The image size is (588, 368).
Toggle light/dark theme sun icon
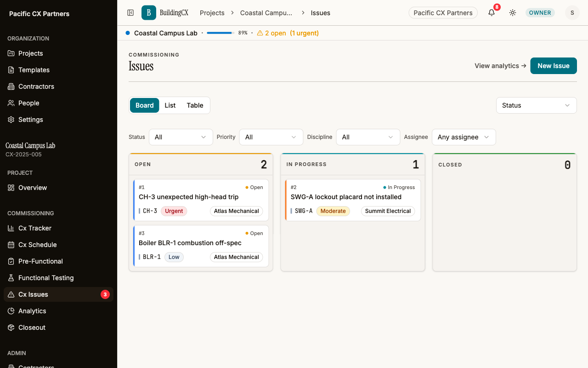click(x=513, y=13)
